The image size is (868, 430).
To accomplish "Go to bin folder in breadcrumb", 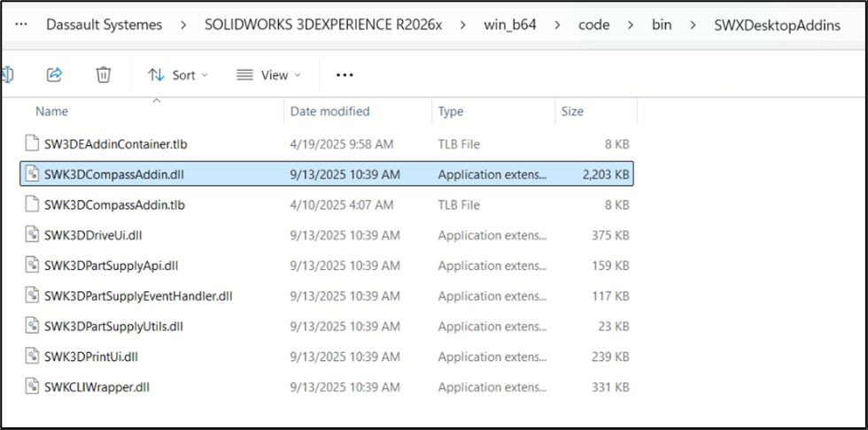I will coord(662,25).
